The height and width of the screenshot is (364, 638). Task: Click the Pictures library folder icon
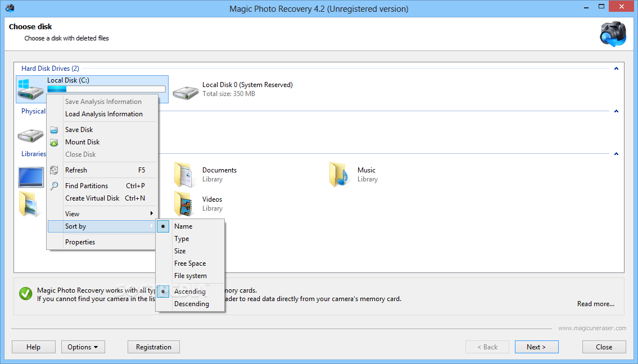tap(28, 204)
